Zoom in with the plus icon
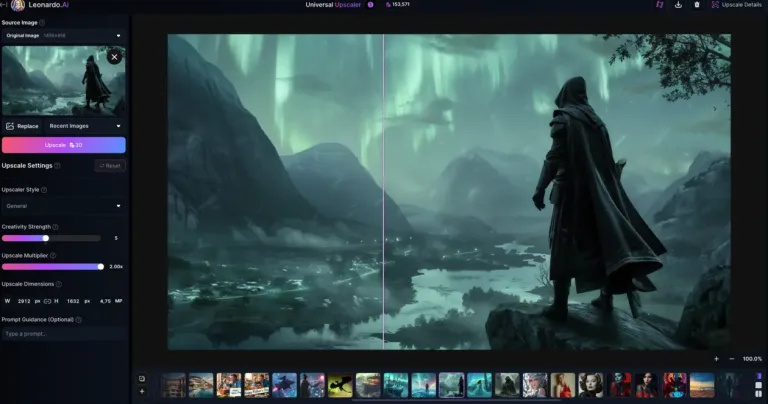Image resolution: width=768 pixels, height=404 pixels. [717, 359]
